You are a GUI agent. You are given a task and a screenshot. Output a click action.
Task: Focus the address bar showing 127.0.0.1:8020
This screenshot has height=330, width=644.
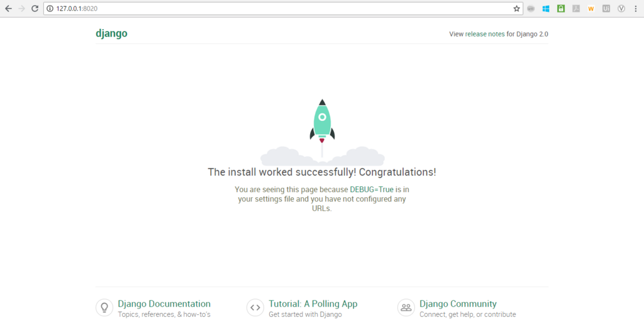coord(284,9)
